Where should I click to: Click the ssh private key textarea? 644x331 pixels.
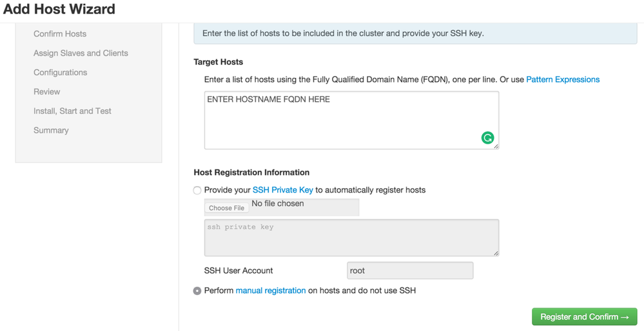[x=351, y=238]
